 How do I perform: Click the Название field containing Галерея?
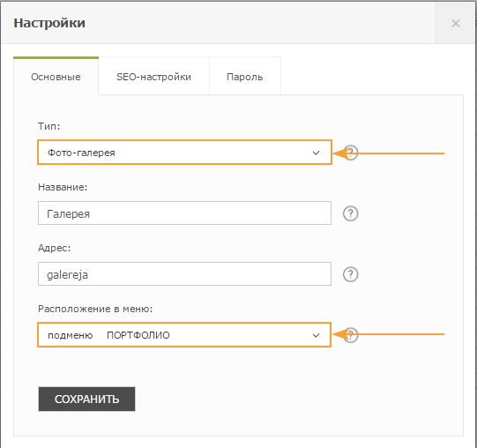[x=184, y=213]
